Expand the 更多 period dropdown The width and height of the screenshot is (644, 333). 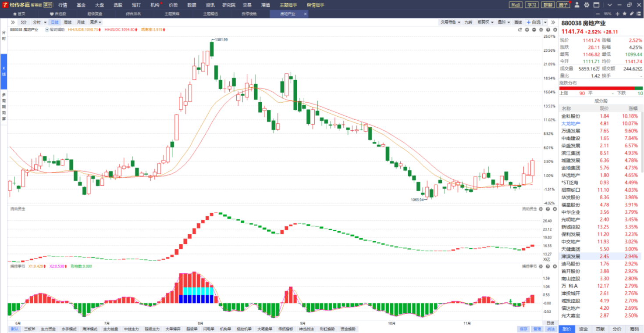pyautogui.click(x=95, y=22)
